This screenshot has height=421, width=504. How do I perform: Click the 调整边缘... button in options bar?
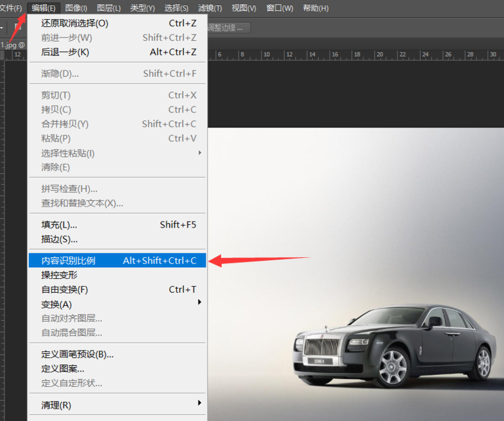(227, 28)
